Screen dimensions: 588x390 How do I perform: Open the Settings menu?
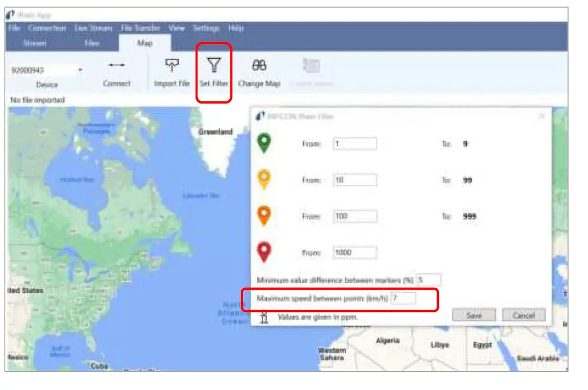(x=206, y=28)
